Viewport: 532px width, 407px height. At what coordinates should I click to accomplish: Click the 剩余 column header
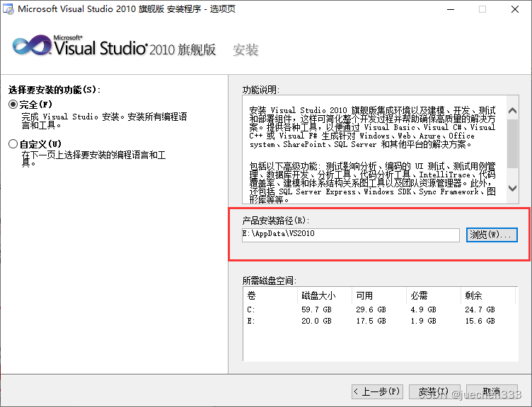(488, 295)
